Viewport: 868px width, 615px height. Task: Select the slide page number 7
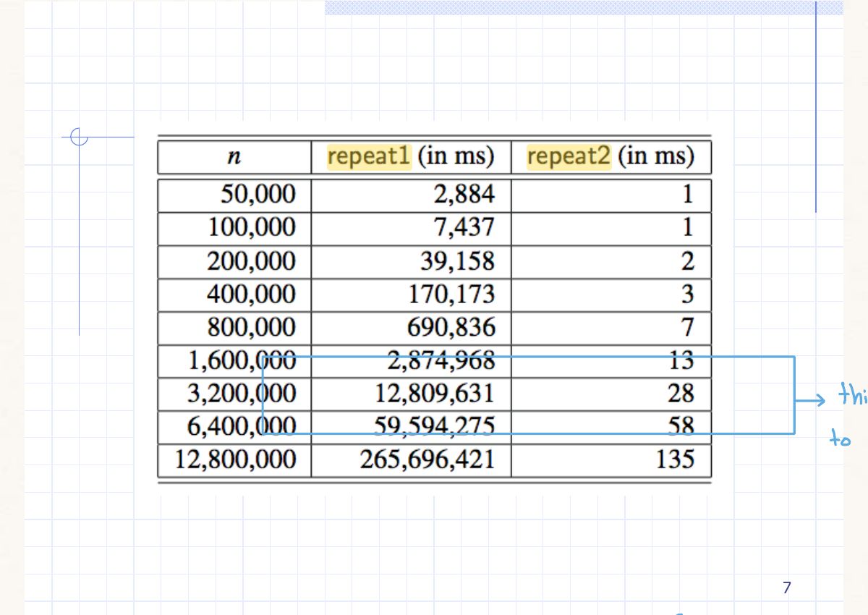coord(787,588)
